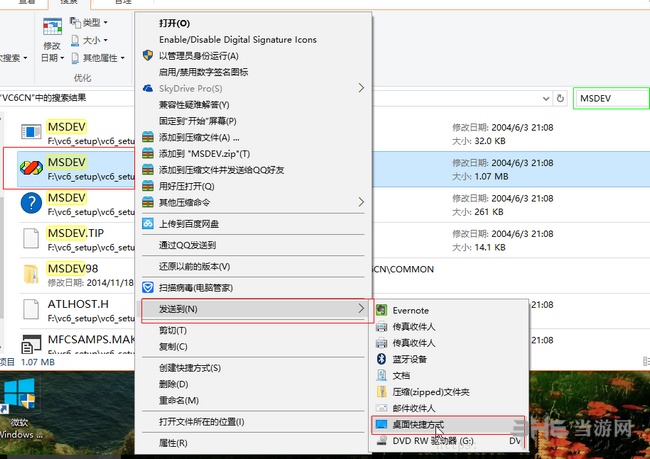Click the archive icon beside 添加到压缩文件(A)
The image size is (650, 459).
click(148, 137)
